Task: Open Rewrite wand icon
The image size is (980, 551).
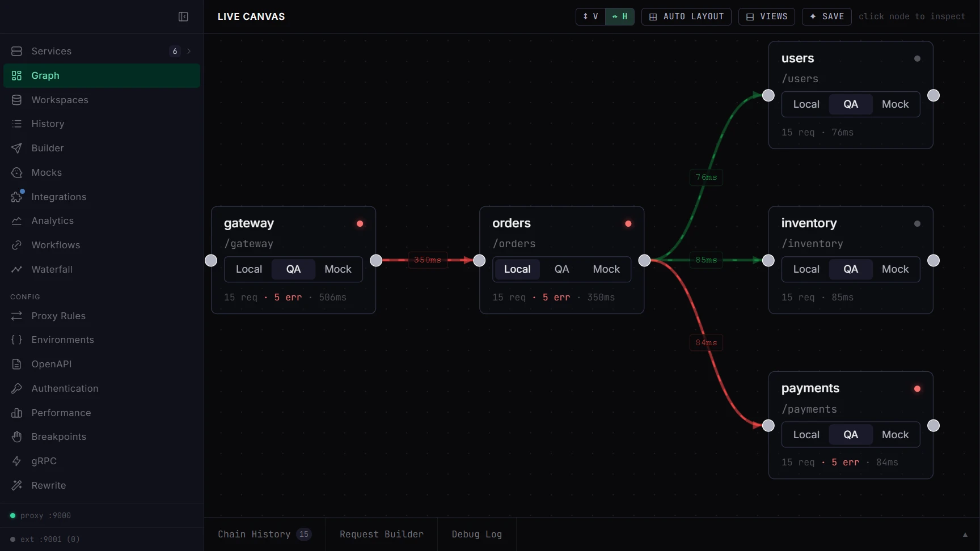Action: pos(16,485)
